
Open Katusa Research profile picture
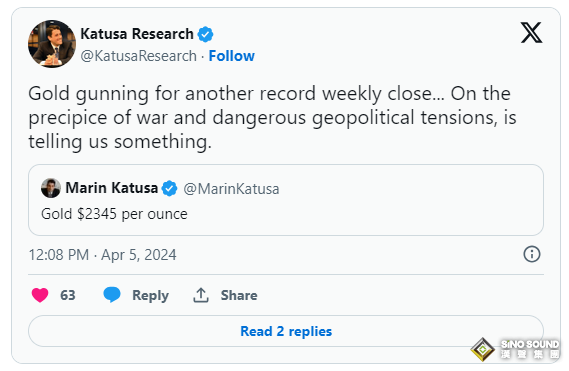(x=52, y=44)
